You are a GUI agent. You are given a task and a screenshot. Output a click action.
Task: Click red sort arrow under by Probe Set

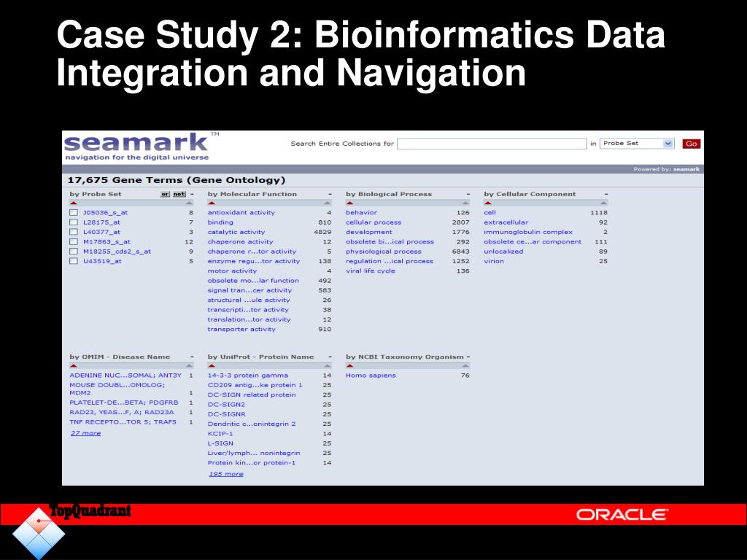pyautogui.click(x=74, y=203)
